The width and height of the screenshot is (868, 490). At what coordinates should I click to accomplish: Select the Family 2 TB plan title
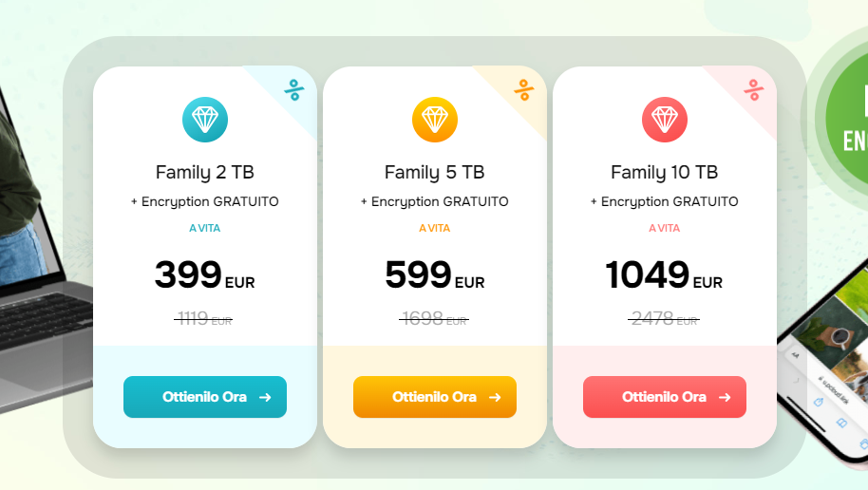point(205,172)
